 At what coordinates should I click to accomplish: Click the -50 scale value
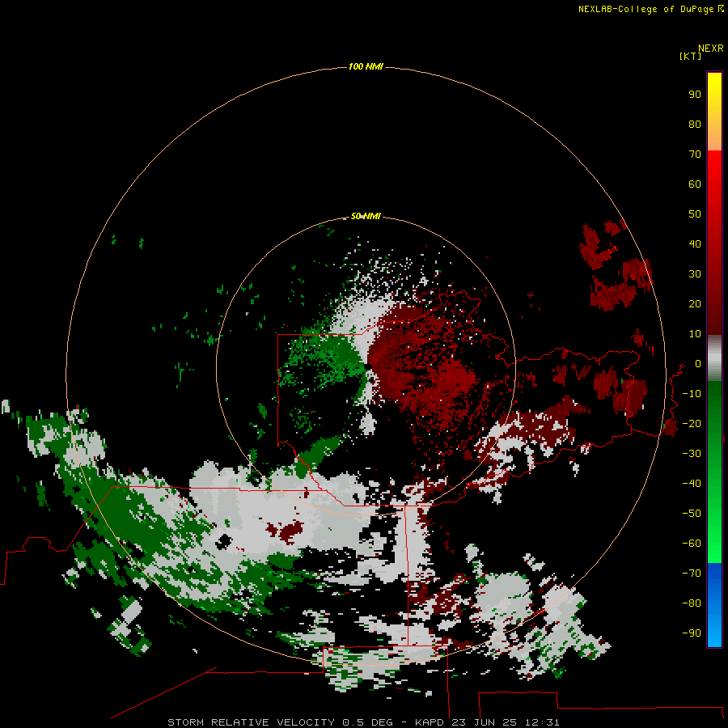tap(692, 514)
